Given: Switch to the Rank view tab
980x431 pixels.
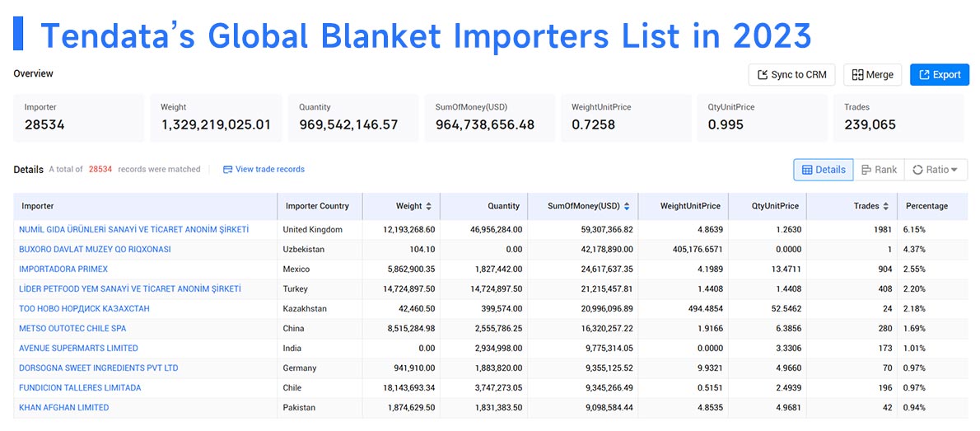Looking at the screenshot, I should (x=879, y=170).
